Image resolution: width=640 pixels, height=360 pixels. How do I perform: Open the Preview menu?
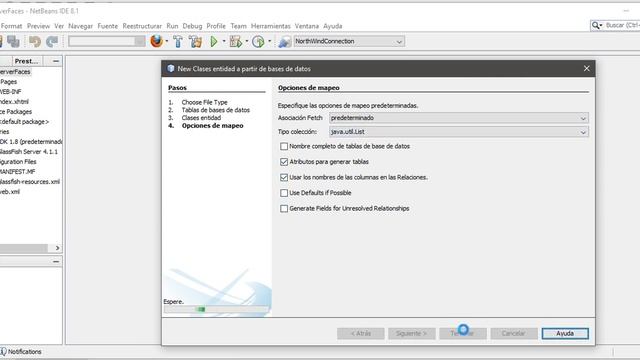38,26
